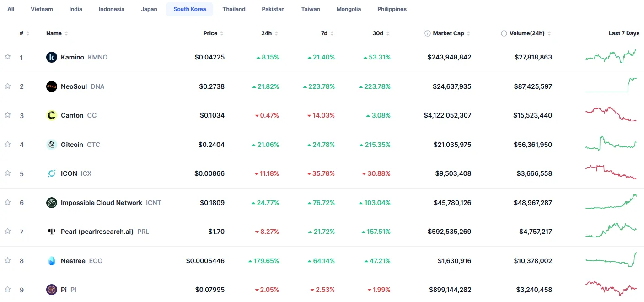This screenshot has height=302, width=644.
Task: Star the Nestree row
Action: coord(7,260)
